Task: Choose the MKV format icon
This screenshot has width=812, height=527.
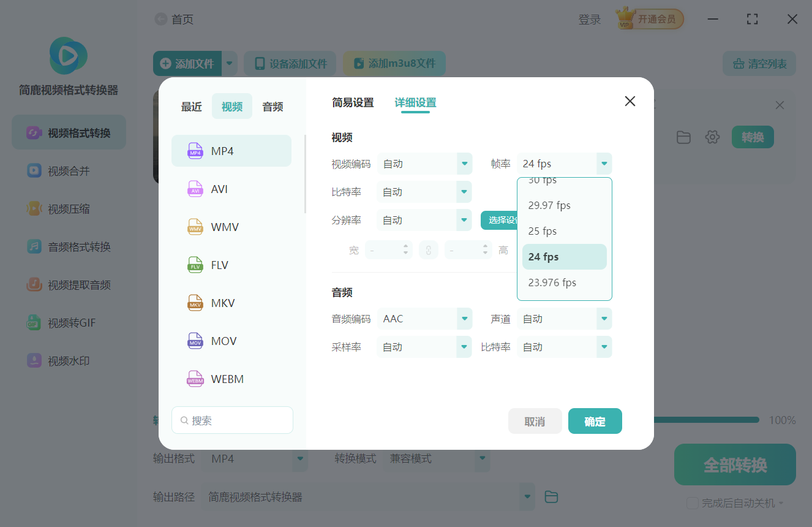Action: point(195,303)
